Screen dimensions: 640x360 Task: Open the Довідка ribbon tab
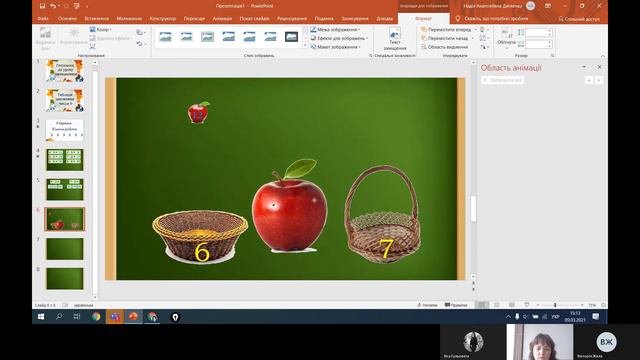(x=384, y=19)
